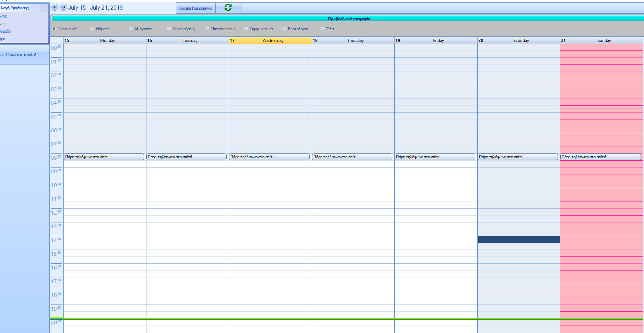Pick the Εορτολόγιο radio button
The image size is (644, 333).
(x=285, y=29)
